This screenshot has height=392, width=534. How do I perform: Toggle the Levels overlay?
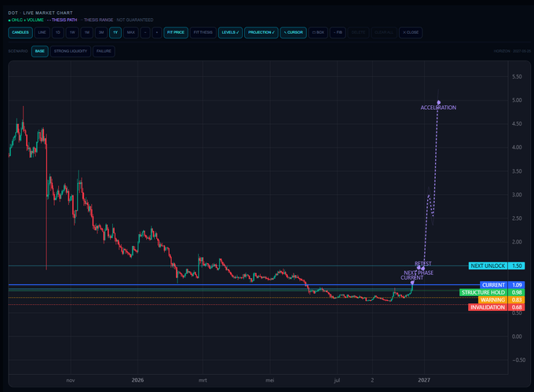[x=230, y=32]
